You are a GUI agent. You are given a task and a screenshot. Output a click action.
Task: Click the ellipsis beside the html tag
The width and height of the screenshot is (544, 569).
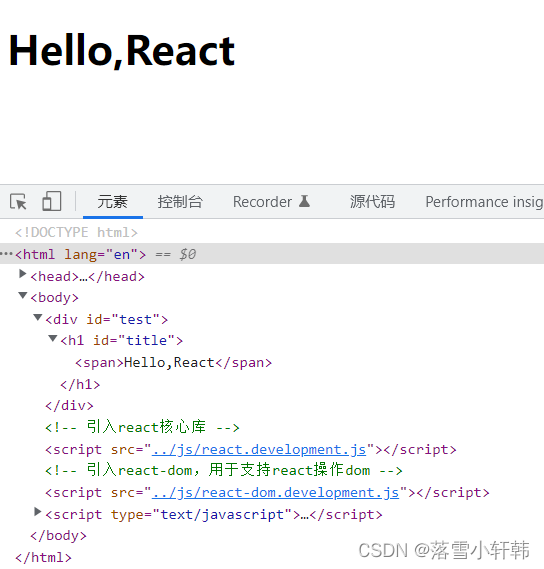coord(6,253)
